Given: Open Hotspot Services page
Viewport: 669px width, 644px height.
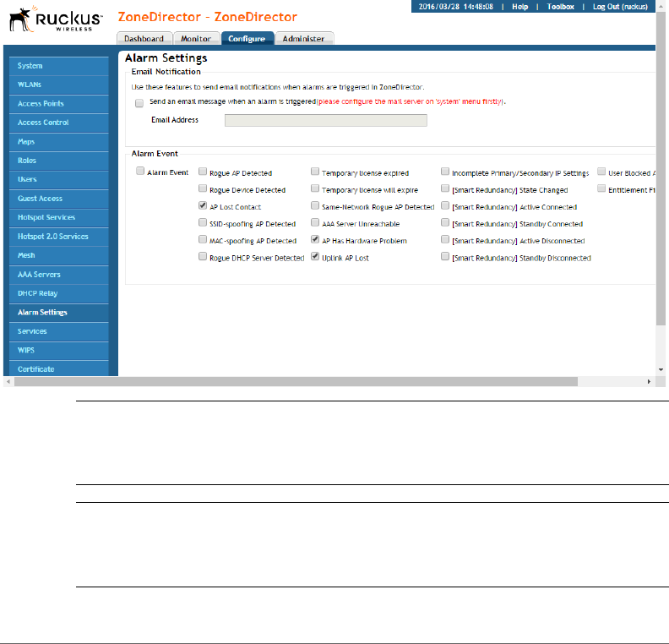Looking at the screenshot, I should point(59,217).
